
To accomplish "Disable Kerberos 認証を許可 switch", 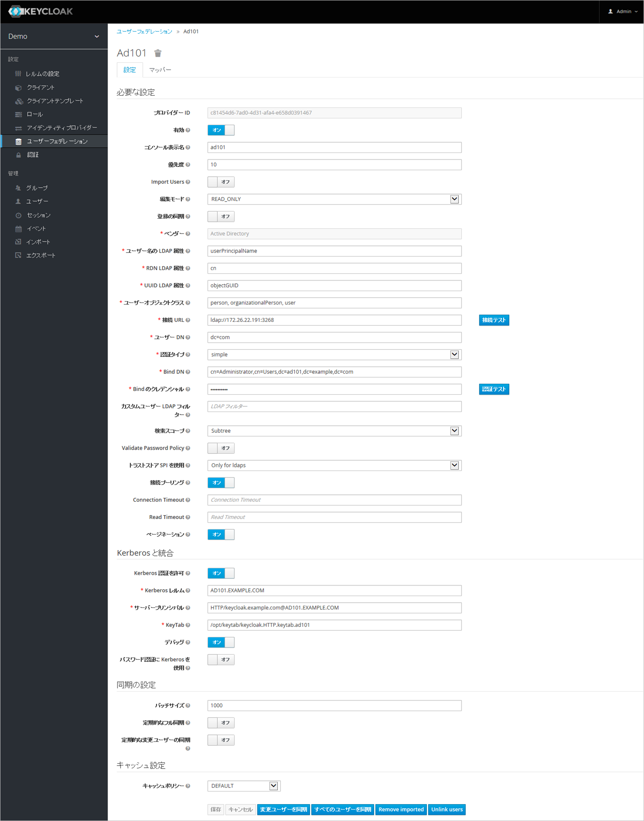I will pos(221,573).
